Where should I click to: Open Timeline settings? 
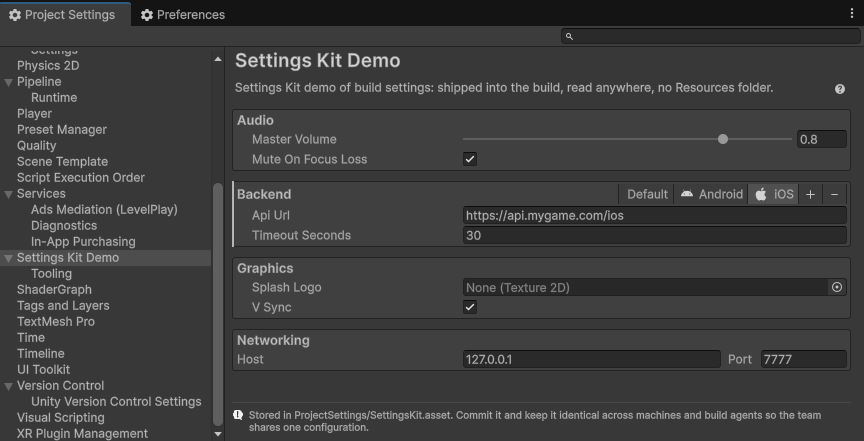[x=41, y=353]
